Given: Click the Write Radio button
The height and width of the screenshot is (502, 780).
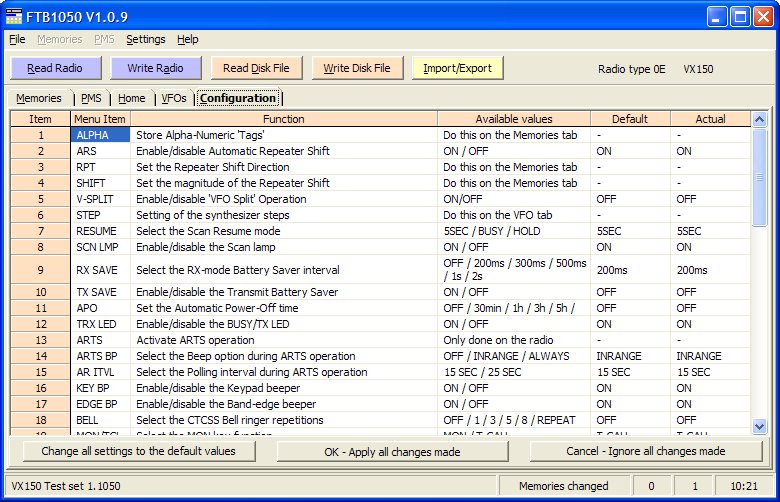Looking at the screenshot, I should [155, 68].
